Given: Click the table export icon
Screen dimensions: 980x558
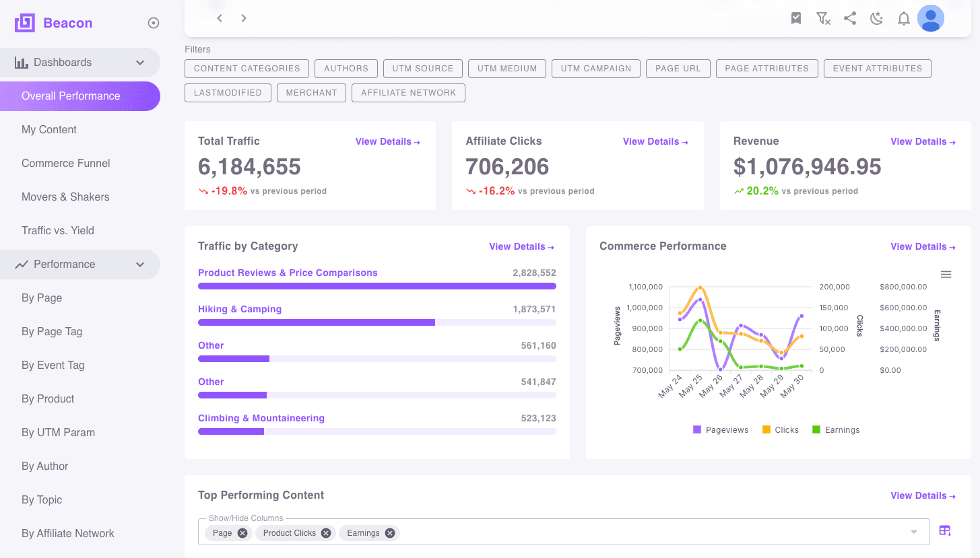Looking at the screenshot, I should (945, 531).
